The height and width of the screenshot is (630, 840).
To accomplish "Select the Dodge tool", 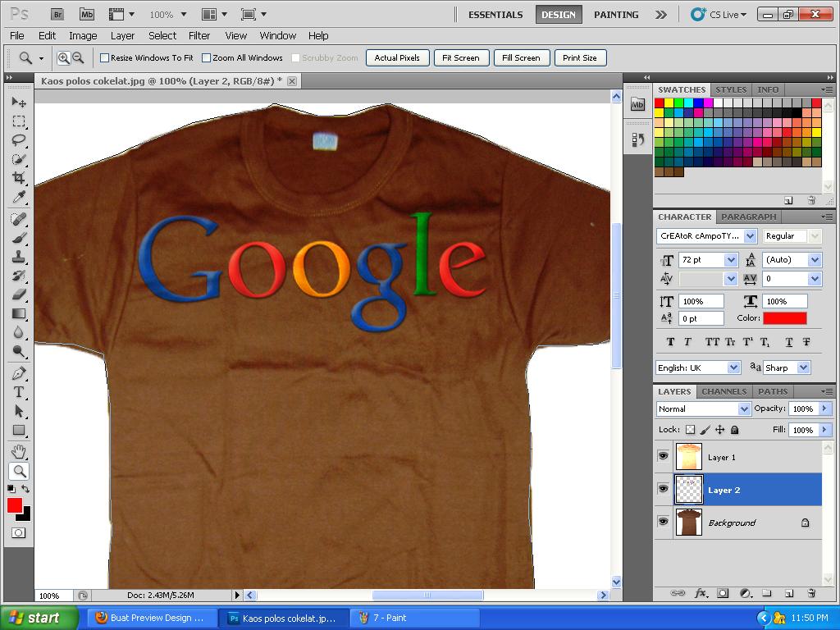I will [x=19, y=351].
